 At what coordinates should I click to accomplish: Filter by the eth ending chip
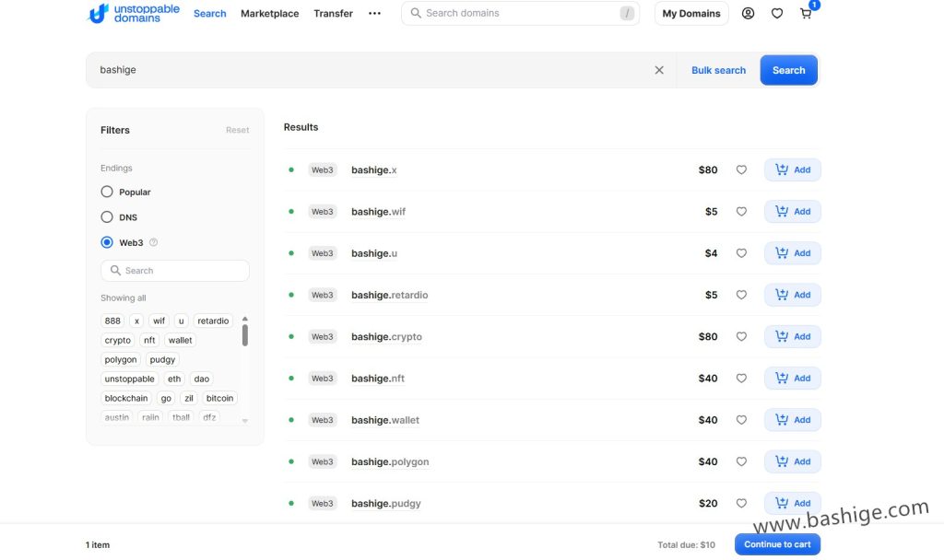click(174, 379)
